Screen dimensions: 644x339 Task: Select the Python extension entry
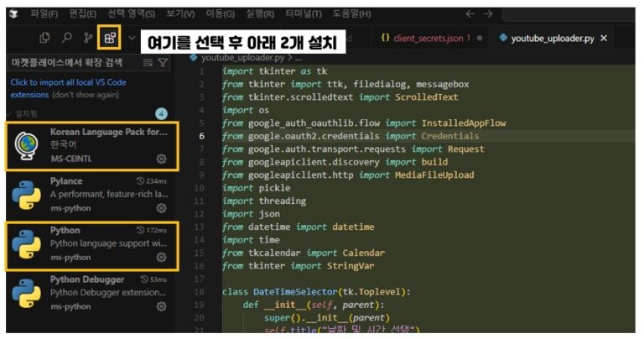coord(92,246)
